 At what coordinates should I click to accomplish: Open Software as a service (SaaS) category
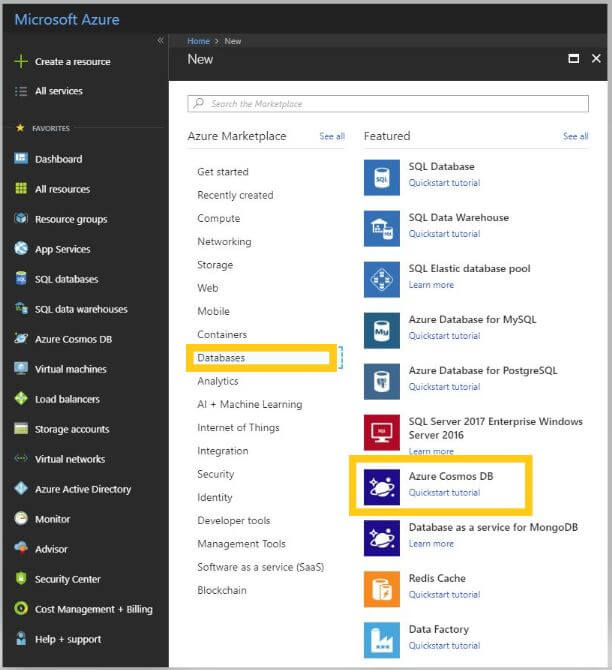tap(260, 567)
